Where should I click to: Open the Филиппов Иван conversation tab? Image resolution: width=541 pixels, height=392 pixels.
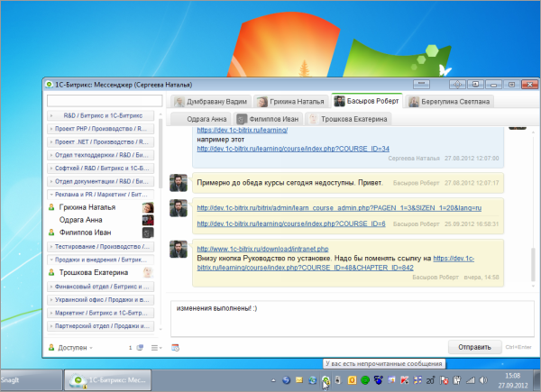tap(267, 118)
